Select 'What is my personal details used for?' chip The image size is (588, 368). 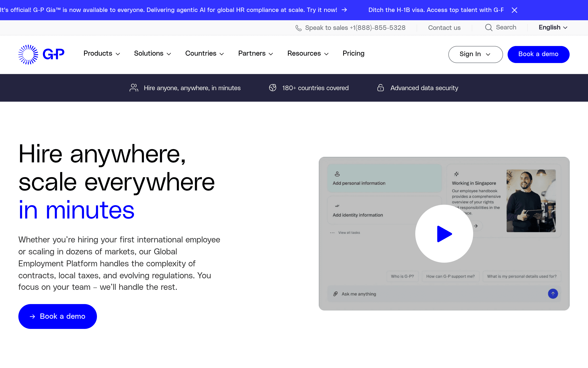pyautogui.click(x=522, y=276)
